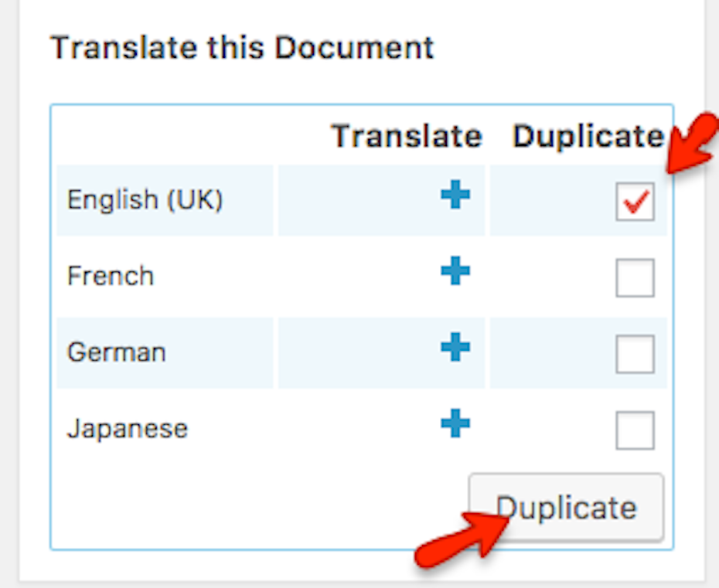The image size is (719, 588).
Task: Select the German language name
Action: [x=117, y=352]
